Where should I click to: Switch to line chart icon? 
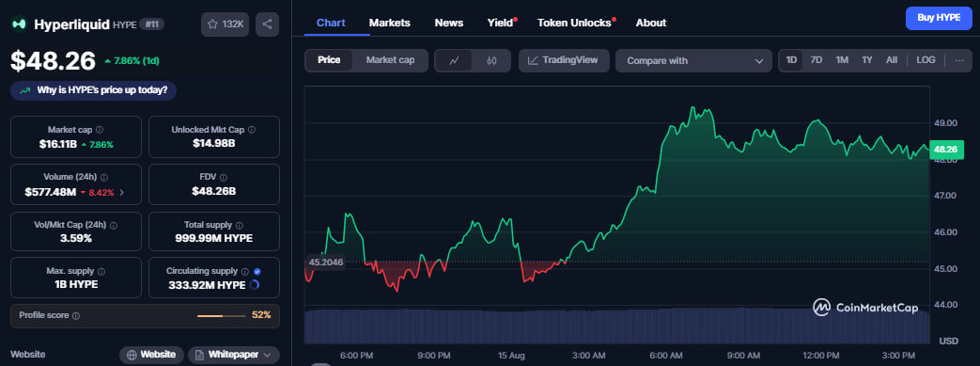455,61
